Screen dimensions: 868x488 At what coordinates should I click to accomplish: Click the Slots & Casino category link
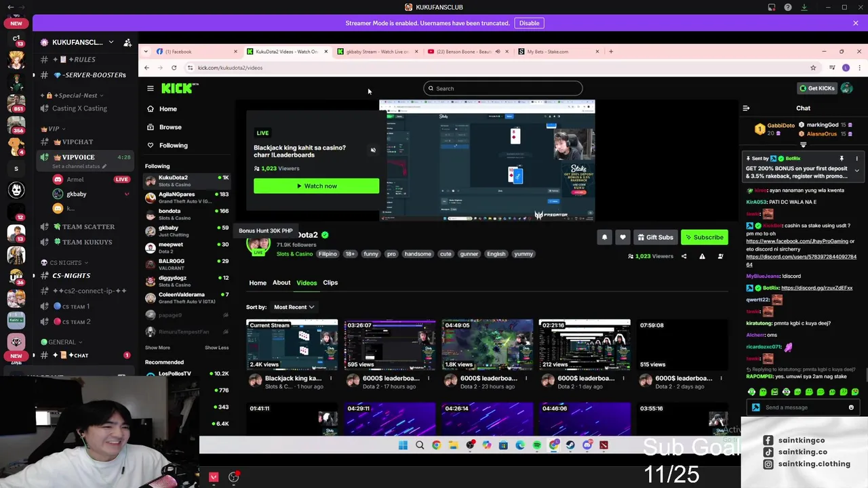(x=294, y=253)
